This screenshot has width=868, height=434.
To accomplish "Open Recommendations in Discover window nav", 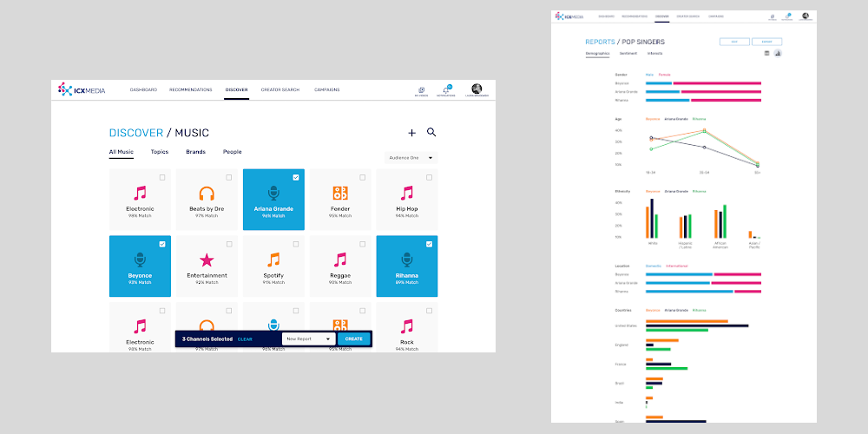I will 190,89.
